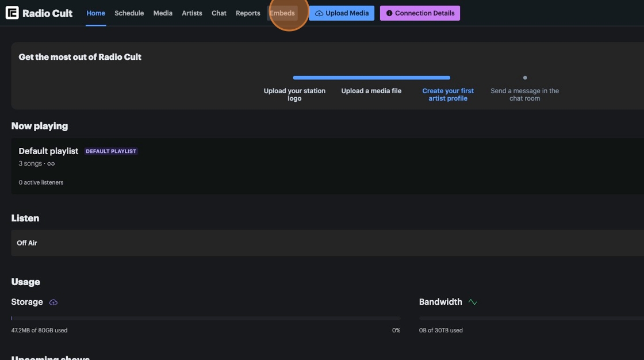Click the 'Now playing' heading
Viewport: 644px width, 360px height.
[40, 126]
